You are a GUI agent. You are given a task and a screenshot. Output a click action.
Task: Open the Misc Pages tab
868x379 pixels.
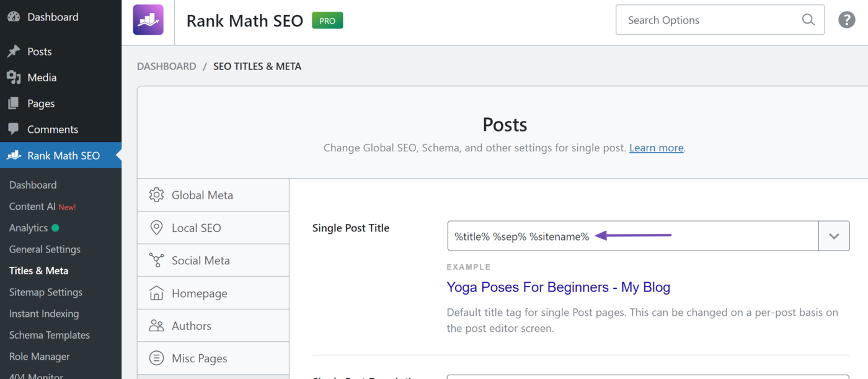(213, 359)
